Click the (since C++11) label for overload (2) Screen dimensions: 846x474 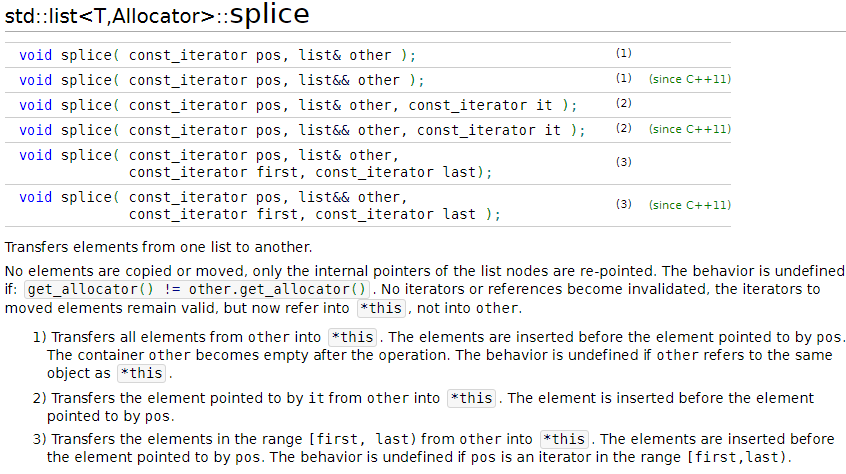click(x=690, y=129)
